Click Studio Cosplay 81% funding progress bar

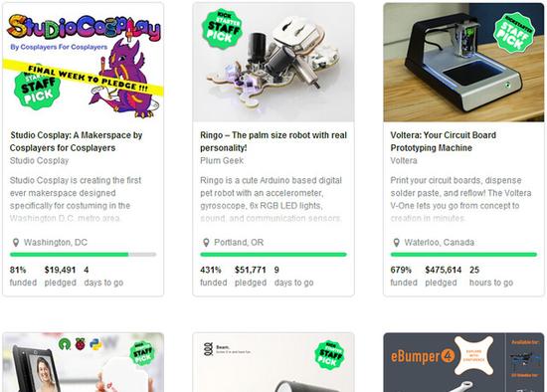click(x=83, y=255)
